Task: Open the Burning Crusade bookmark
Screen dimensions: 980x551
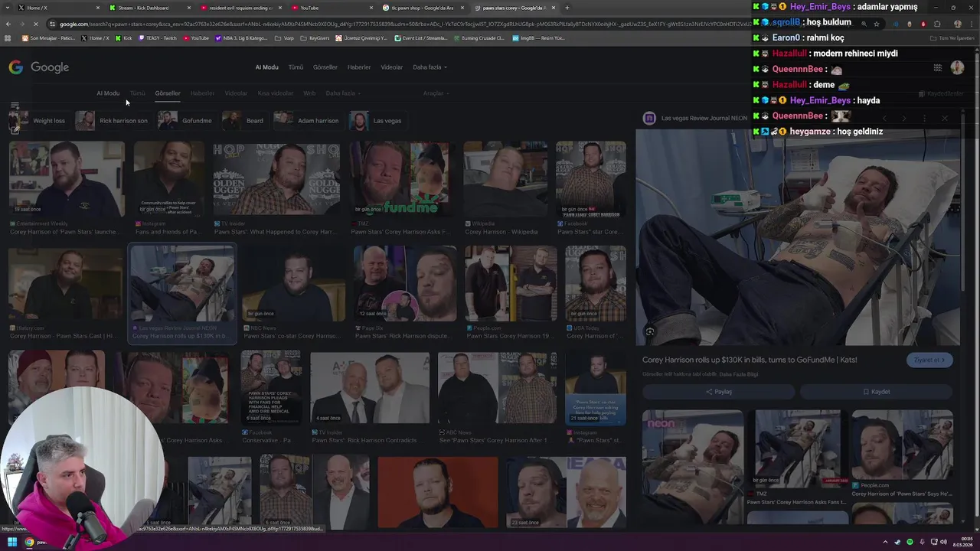Action: click(x=479, y=37)
